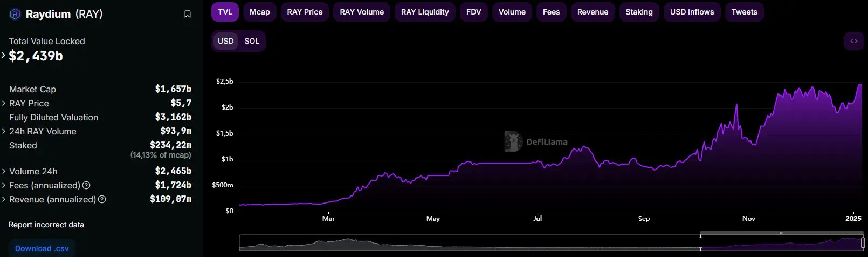Click the Volume 24h value $2,465b
Screen dimensions: 868x257
[173, 171]
